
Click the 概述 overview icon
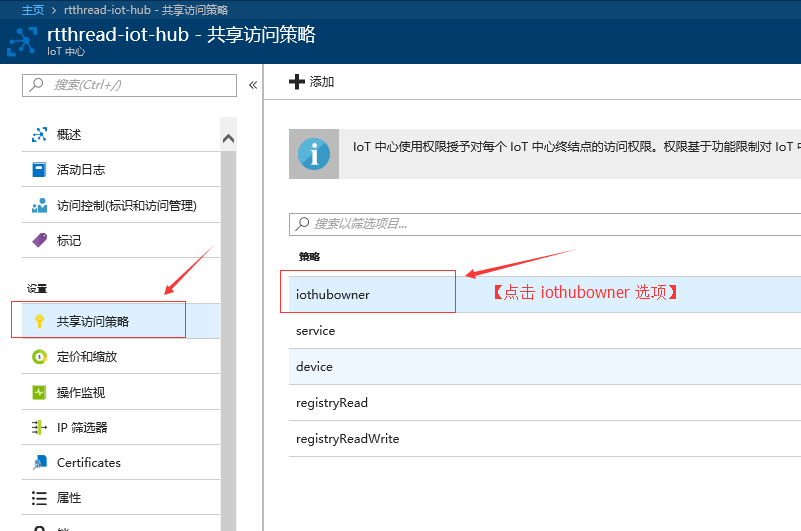coord(39,134)
